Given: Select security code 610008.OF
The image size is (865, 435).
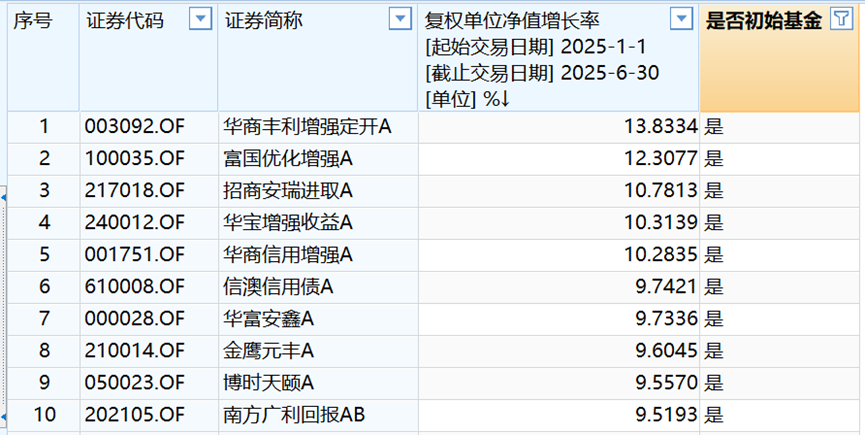Looking at the screenshot, I should (x=134, y=287).
